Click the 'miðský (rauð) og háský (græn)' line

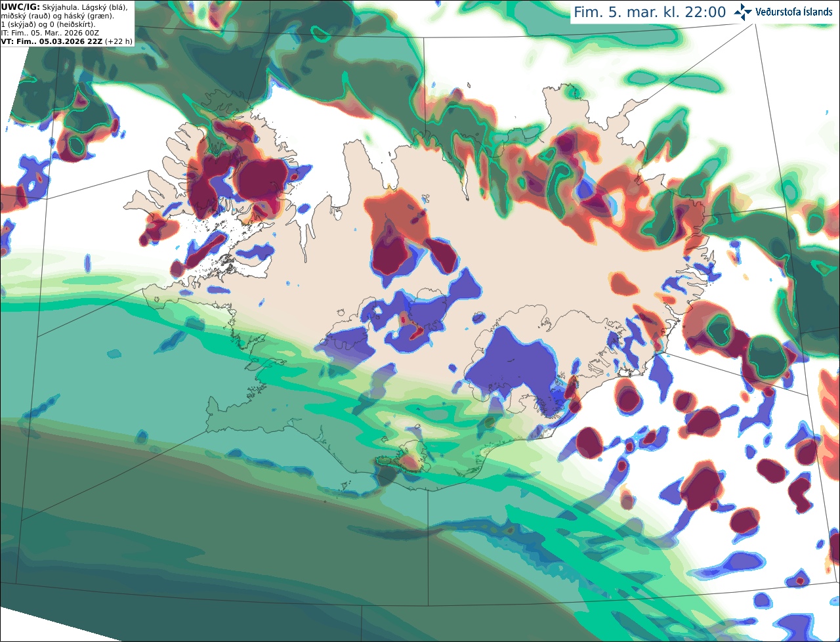click(x=57, y=15)
